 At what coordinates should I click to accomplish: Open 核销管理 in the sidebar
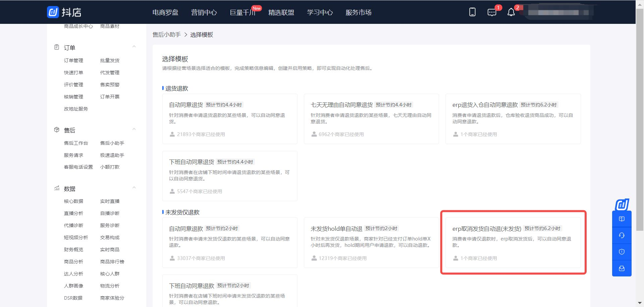(x=73, y=97)
